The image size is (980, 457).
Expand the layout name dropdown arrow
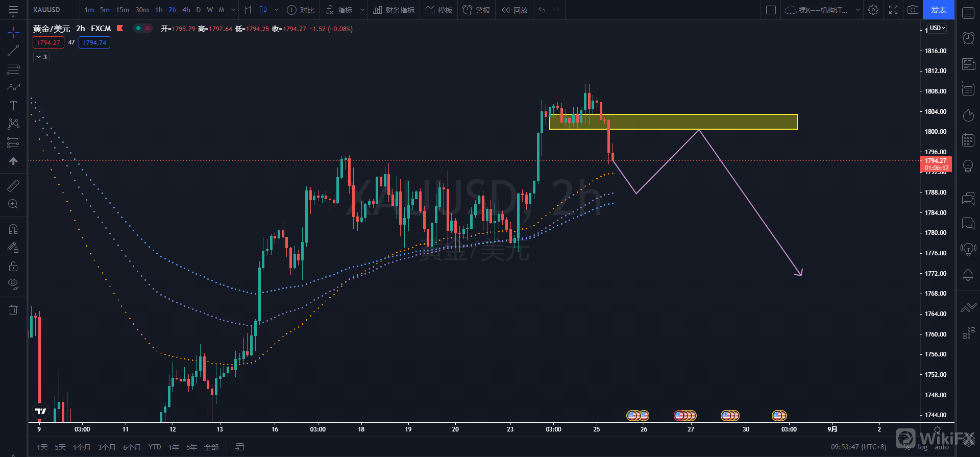point(857,10)
